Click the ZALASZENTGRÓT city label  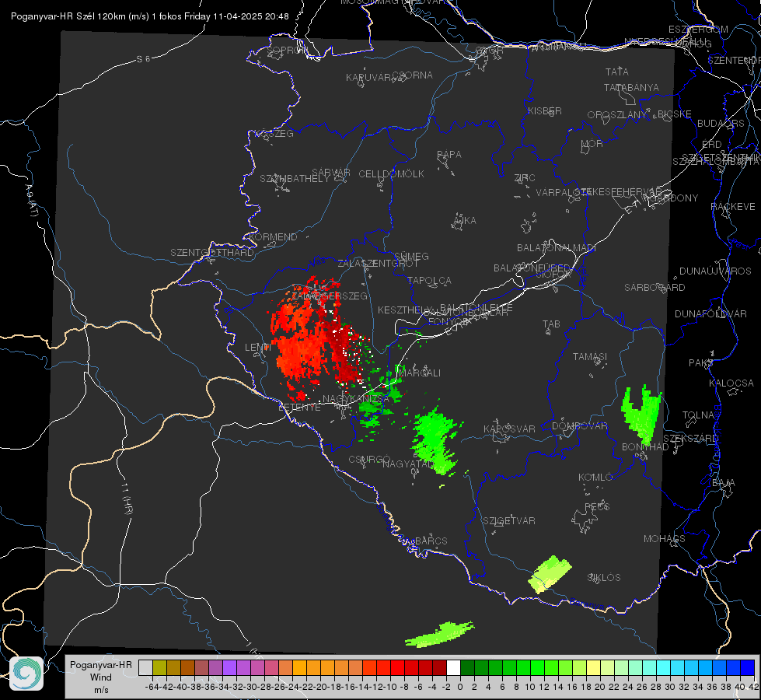(x=378, y=264)
